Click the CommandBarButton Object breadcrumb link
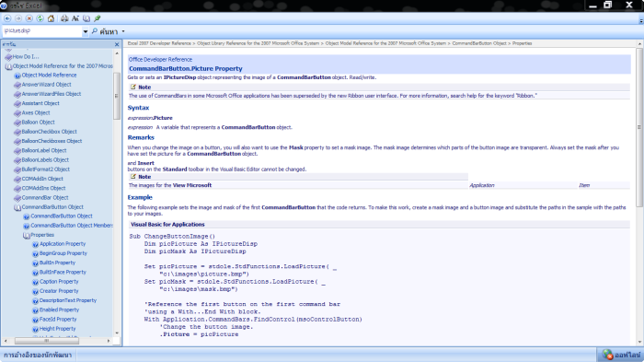Screen dimensions: 644x362 click(479, 43)
